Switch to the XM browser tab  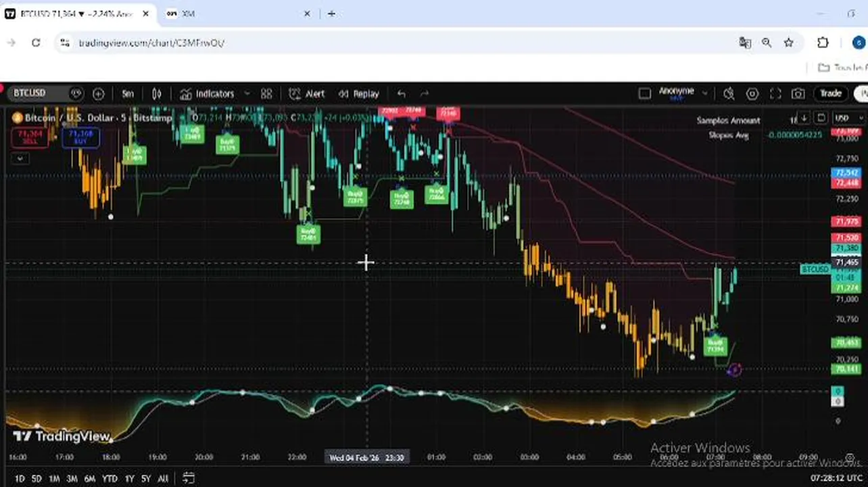[237, 14]
